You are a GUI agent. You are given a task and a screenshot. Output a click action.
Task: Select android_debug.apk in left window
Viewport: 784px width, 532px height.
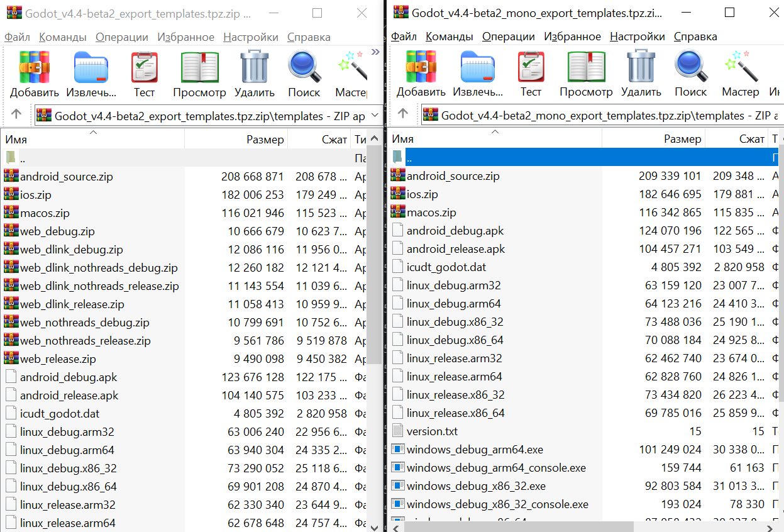[x=69, y=377]
